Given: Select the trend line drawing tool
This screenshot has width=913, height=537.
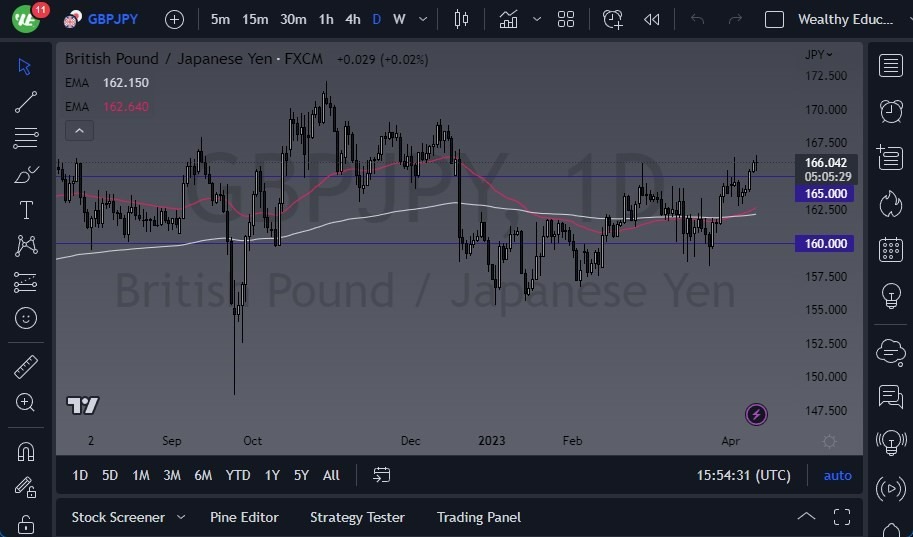Looking at the screenshot, I should [26, 102].
